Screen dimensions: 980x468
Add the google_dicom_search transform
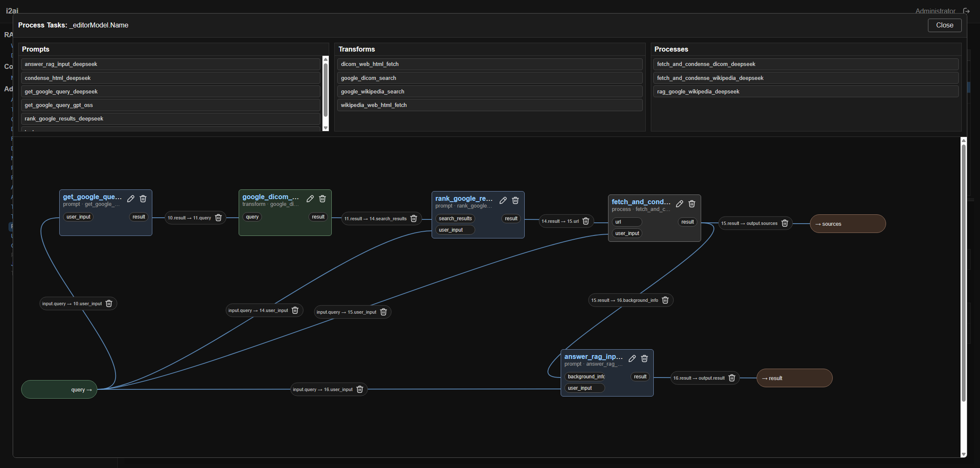(x=490, y=78)
